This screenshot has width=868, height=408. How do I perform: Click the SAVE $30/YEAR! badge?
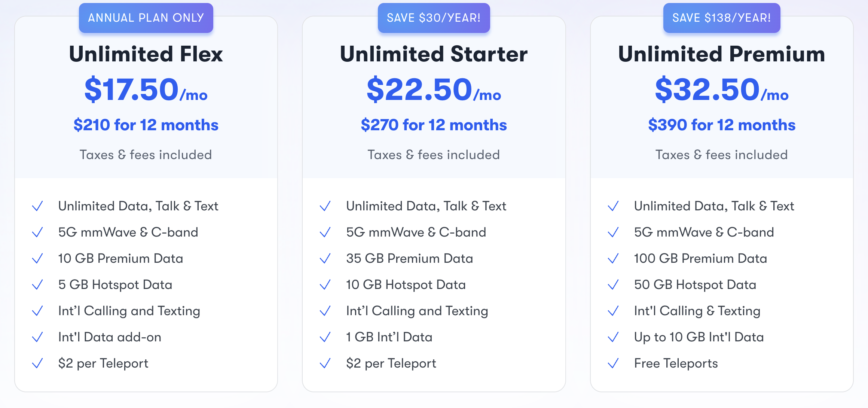pyautogui.click(x=434, y=18)
